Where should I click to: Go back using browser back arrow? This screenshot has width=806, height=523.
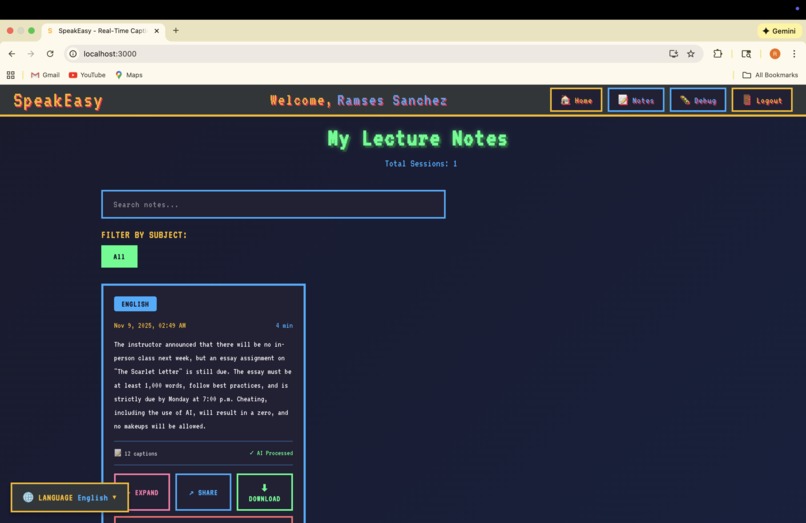11,53
